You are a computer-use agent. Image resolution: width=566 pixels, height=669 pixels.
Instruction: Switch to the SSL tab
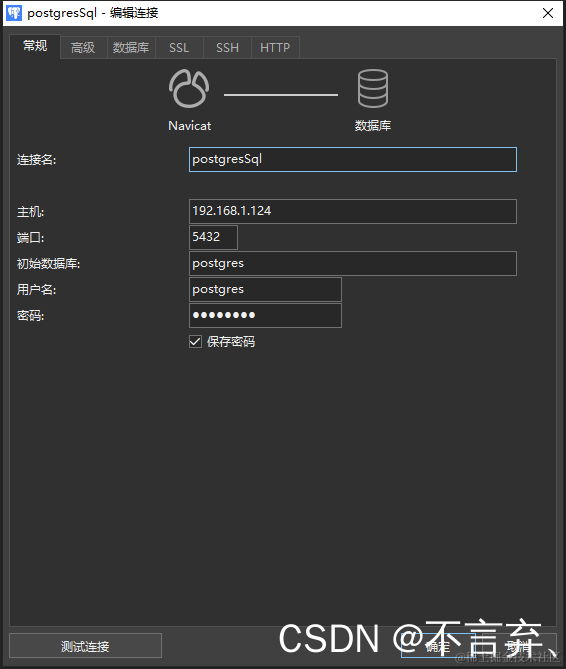[179, 47]
